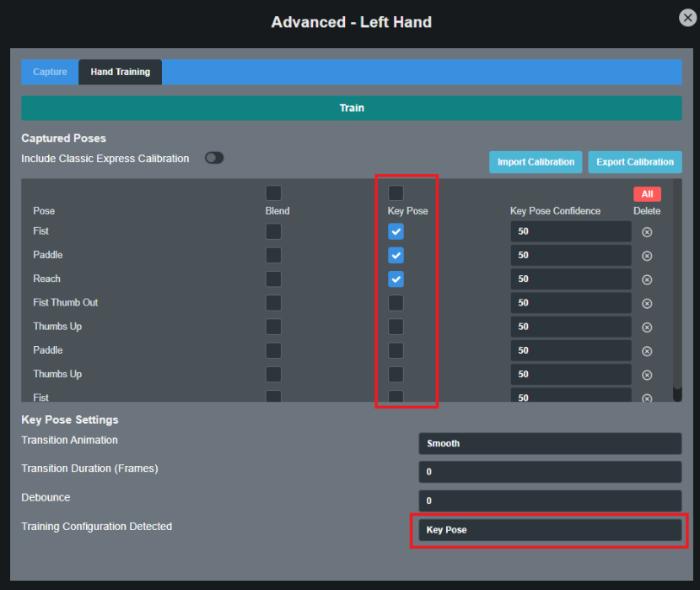The height and width of the screenshot is (590, 700).
Task: Toggle Include Classic Express Calibration switch
Action: [x=214, y=158]
